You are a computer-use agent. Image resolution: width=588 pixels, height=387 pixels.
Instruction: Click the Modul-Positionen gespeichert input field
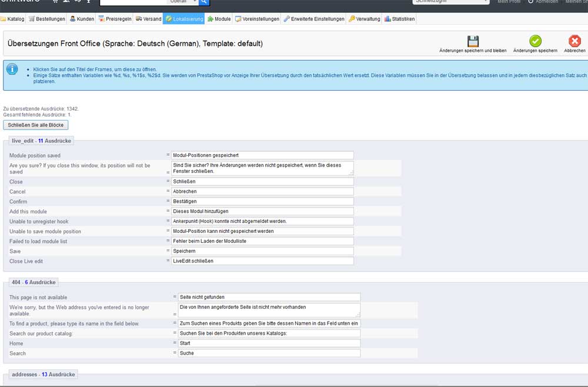(x=262, y=155)
